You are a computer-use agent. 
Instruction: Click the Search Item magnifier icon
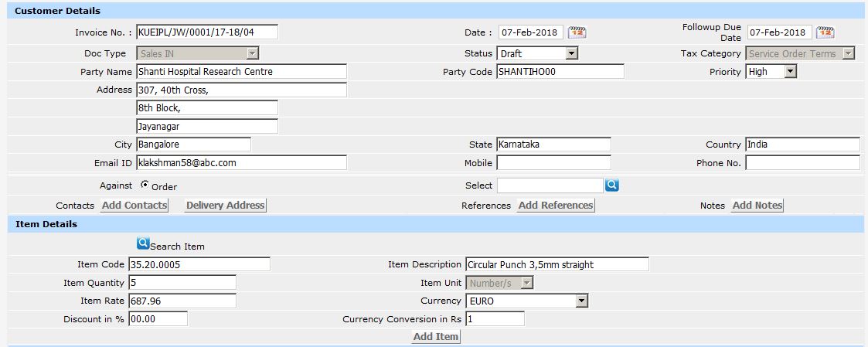143,243
